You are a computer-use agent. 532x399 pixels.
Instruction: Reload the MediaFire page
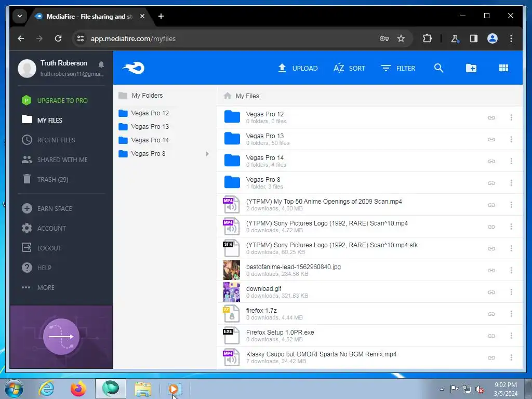[58, 38]
